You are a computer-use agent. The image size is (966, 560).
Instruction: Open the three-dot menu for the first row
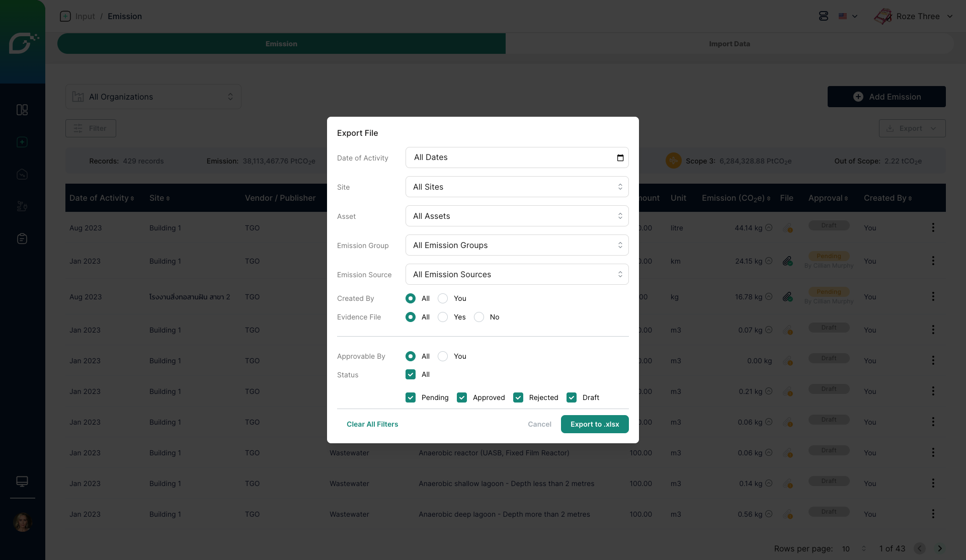tap(933, 227)
